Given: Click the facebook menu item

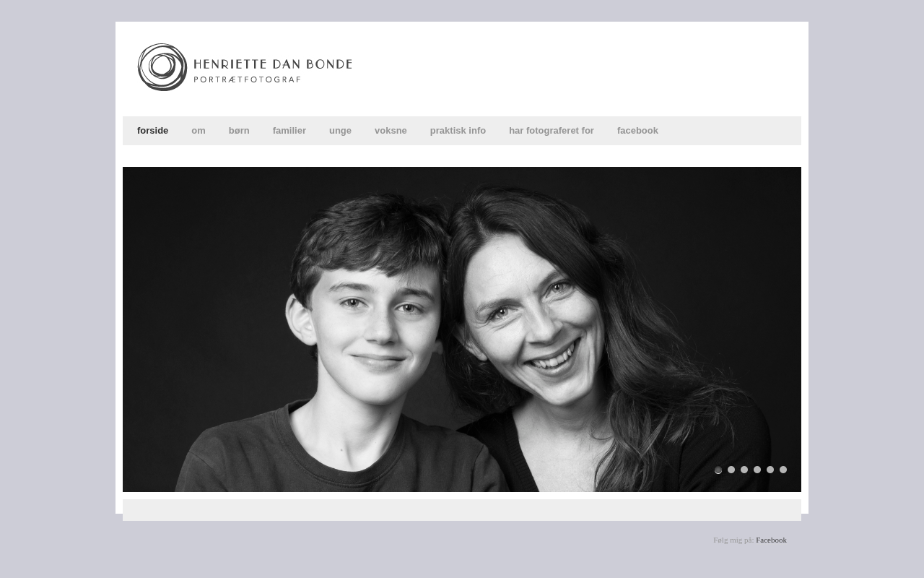Looking at the screenshot, I should pos(637,131).
